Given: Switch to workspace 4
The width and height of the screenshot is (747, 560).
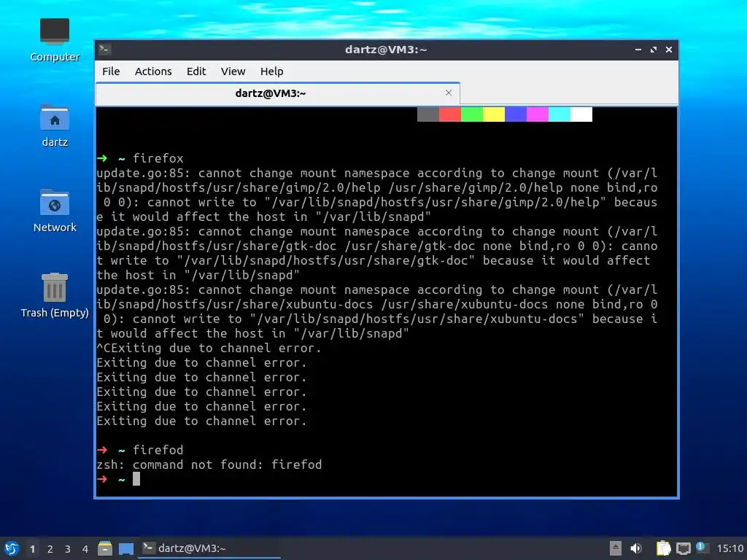Looking at the screenshot, I should [85, 549].
